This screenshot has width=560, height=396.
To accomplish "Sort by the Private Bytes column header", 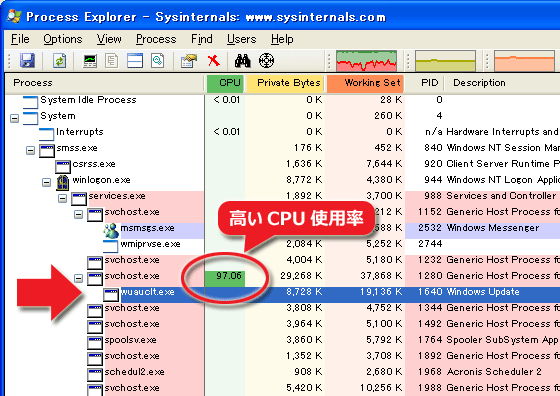I will tap(285, 83).
